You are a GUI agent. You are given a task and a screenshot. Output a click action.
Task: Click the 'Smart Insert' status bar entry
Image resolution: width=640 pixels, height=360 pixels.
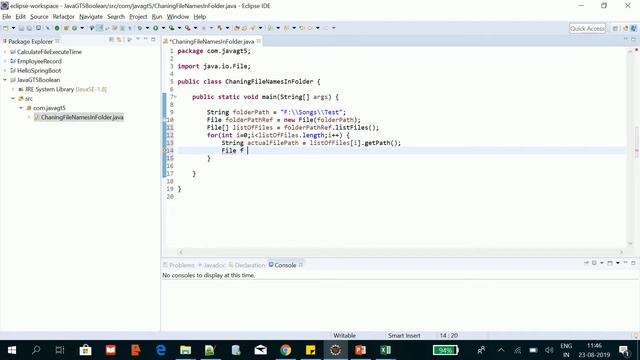pos(404,336)
